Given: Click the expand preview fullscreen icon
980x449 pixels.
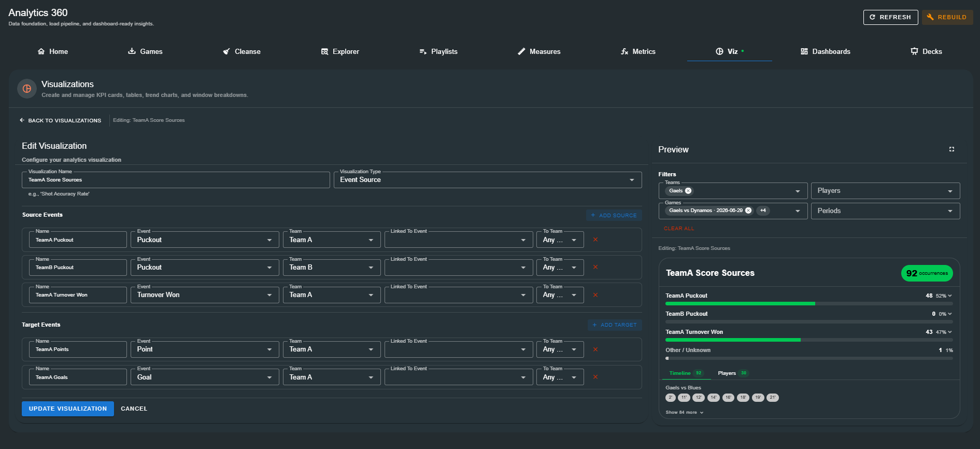Looking at the screenshot, I should pos(951,149).
